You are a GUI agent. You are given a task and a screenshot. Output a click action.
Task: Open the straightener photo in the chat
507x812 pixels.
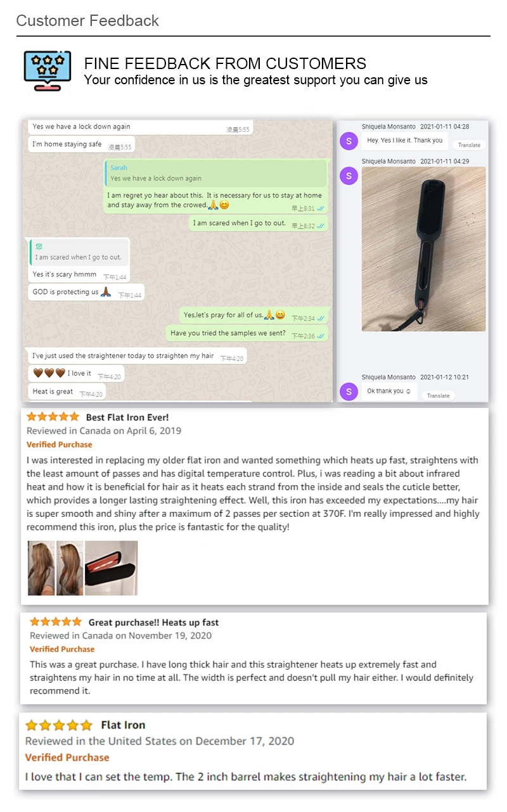point(423,249)
